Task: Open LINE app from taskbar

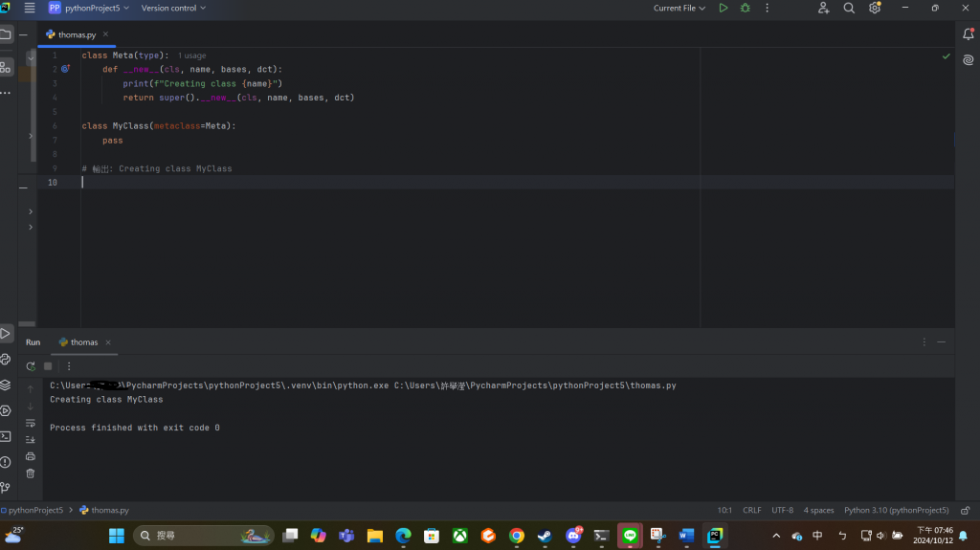Action: pos(630,536)
